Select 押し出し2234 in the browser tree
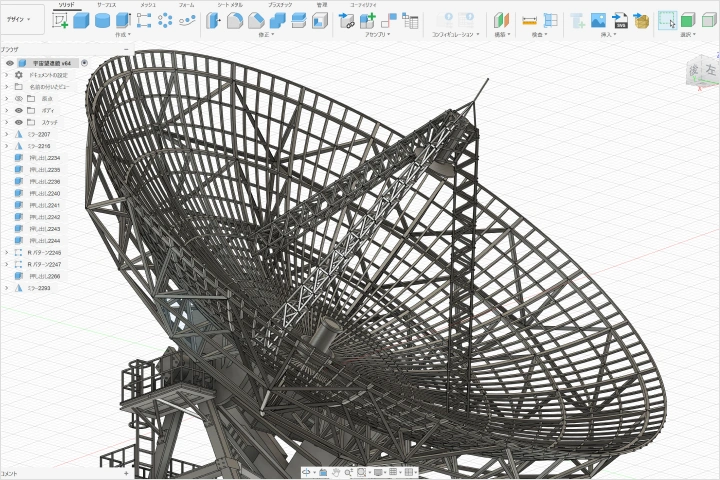This screenshot has height=480, width=720. click(45, 158)
